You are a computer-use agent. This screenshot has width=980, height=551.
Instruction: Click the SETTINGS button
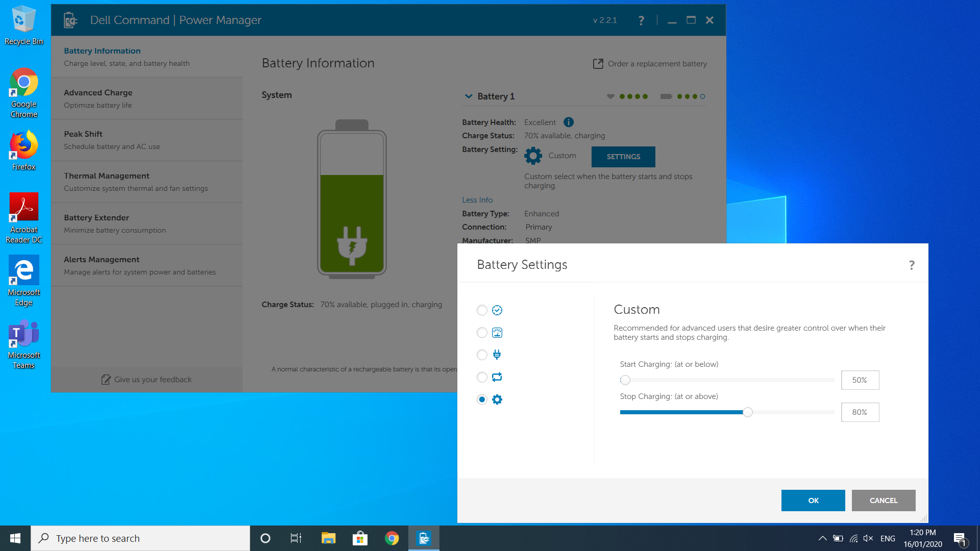coord(623,157)
